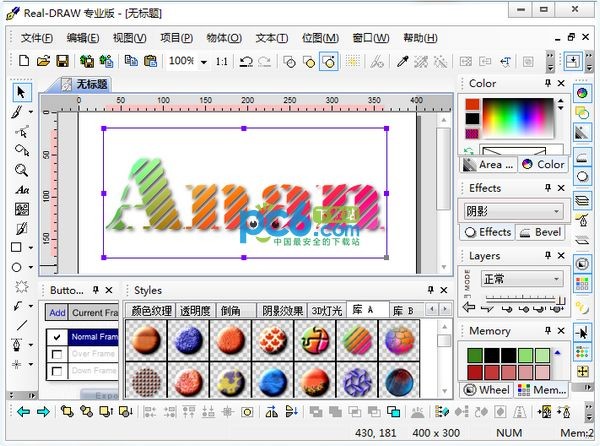Pick the magnifier zoom tool
Image resolution: width=600 pixels, height=446 pixels.
point(21,170)
